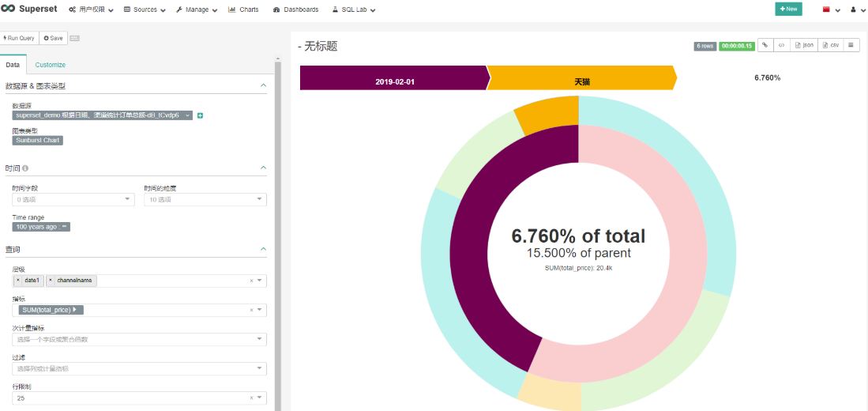
Task: Copy the chart short link icon
Action: tap(765, 45)
